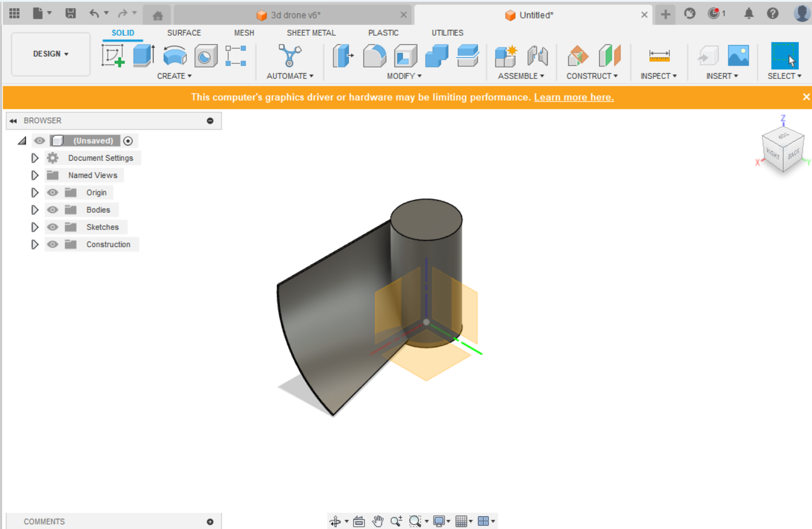Open the Extrude tool in Create group
The height and width of the screenshot is (529, 812).
tap(142, 55)
